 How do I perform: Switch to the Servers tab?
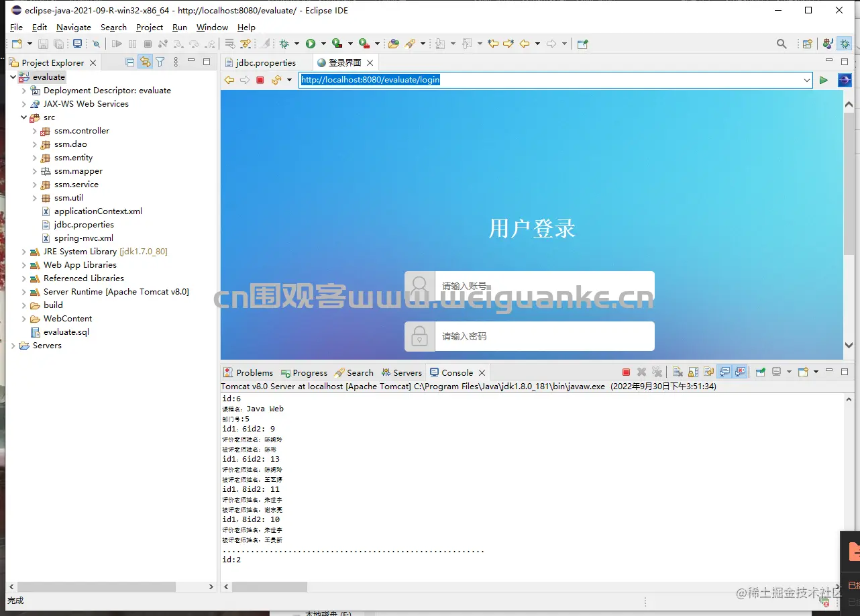pyautogui.click(x=401, y=372)
